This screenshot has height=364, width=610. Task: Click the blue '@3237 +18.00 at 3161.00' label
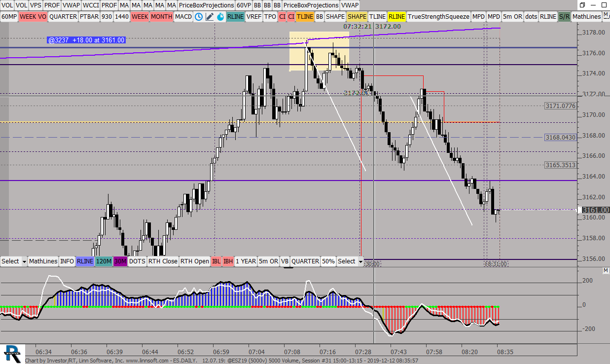pyautogui.click(x=86, y=40)
